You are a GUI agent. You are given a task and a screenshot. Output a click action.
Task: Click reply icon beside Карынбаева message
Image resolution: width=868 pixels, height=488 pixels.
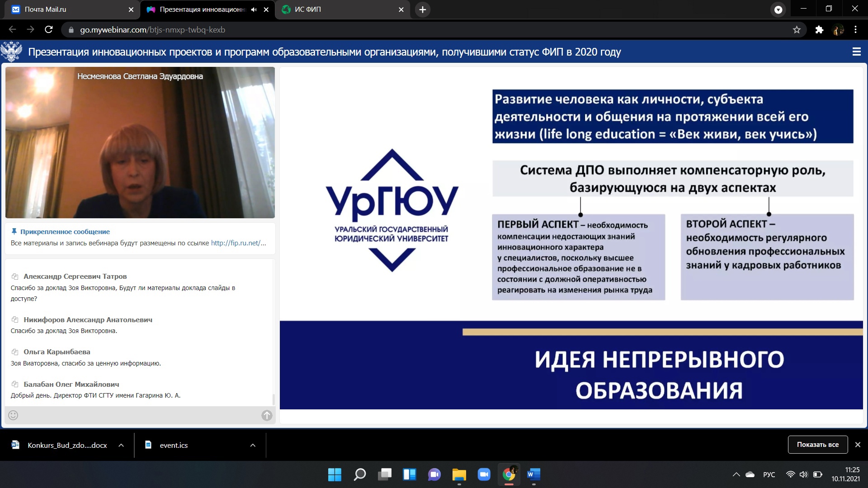[x=15, y=352]
